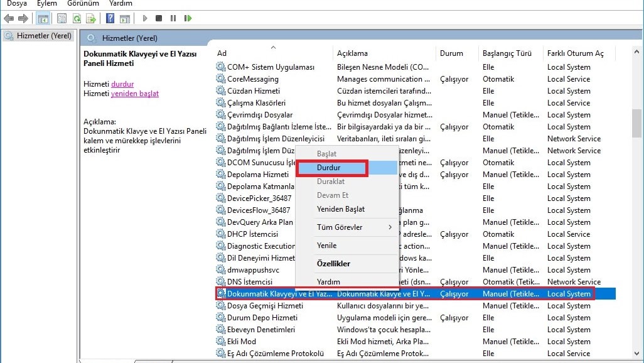Open the Dosya menu

17,3
